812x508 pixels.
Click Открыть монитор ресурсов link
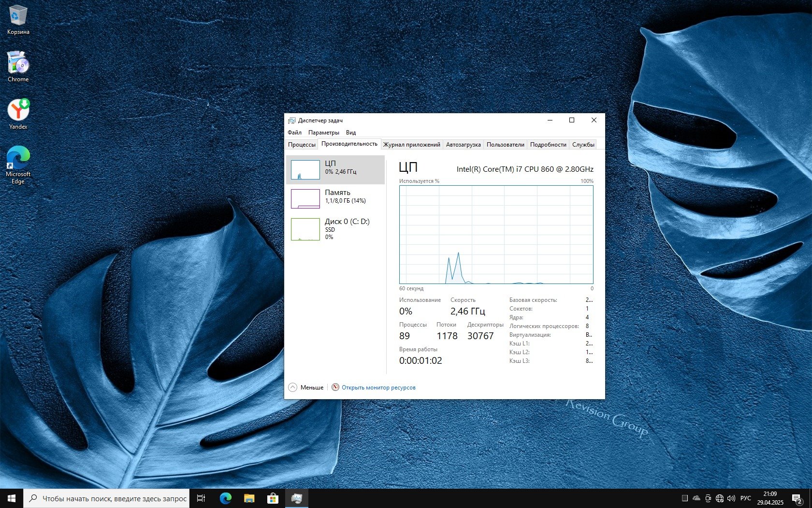point(378,388)
